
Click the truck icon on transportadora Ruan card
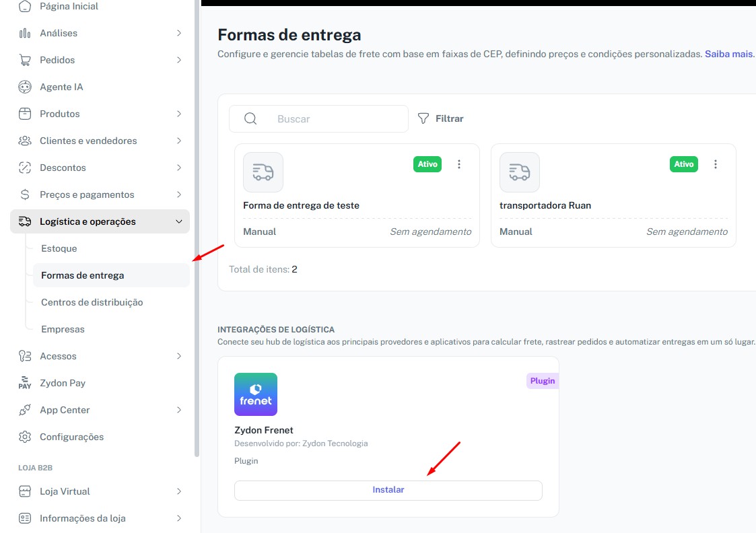(x=519, y=172)
